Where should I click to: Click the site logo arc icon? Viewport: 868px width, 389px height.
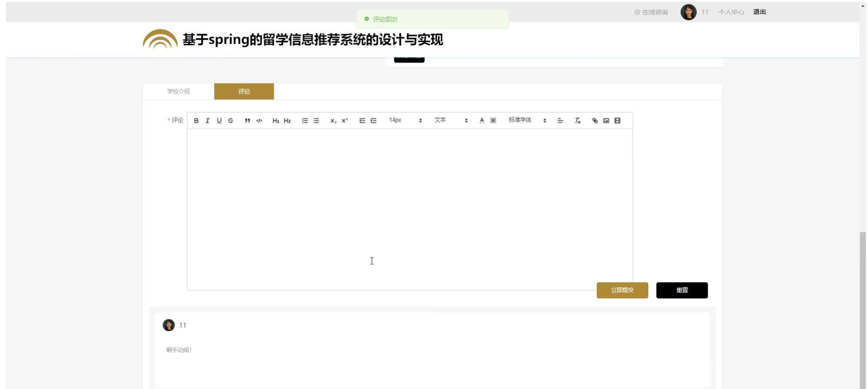click(160, 39)
